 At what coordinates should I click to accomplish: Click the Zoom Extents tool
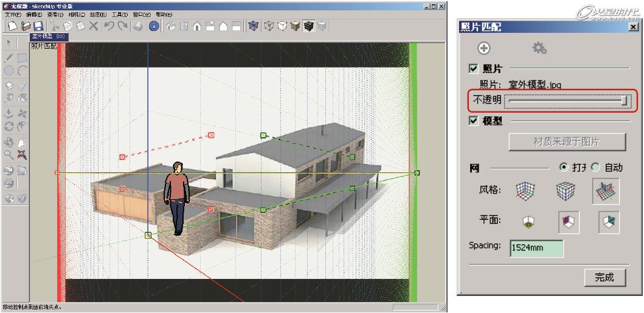(x=22, y=155)
